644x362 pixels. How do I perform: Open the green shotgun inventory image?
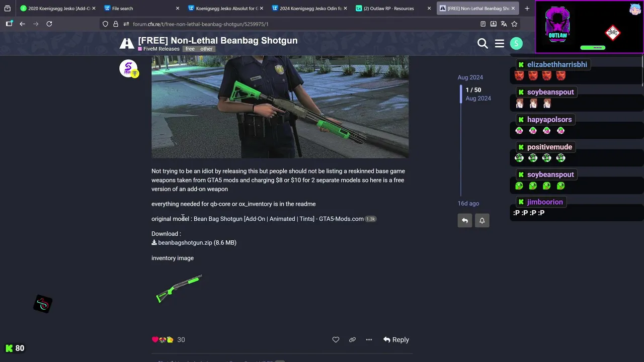pos(179,288)
